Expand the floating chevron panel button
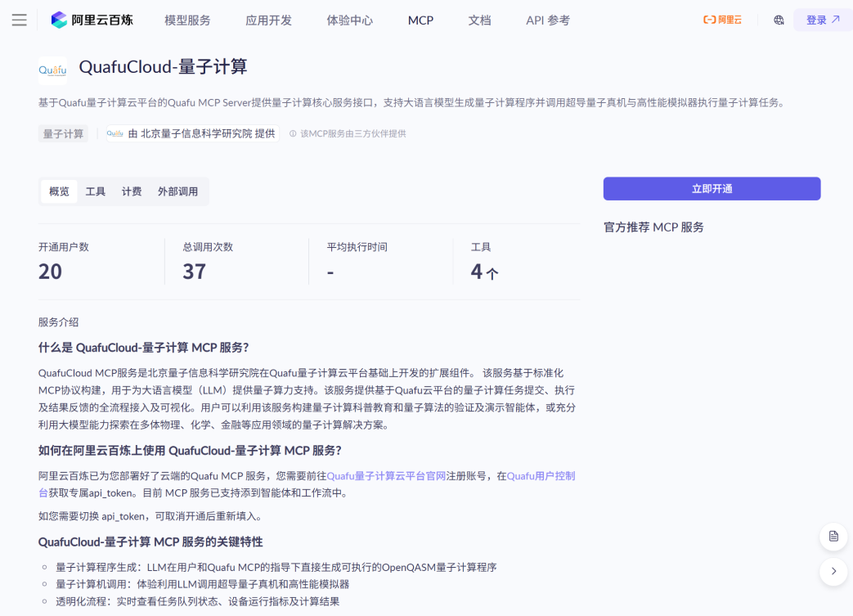Screen dimensions: 853x616 833,571
